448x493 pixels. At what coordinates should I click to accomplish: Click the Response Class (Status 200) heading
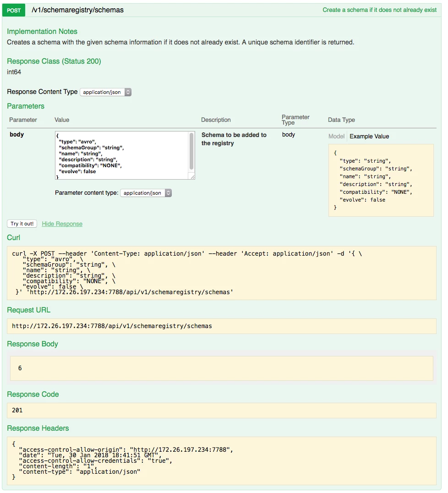pos(54,61)
